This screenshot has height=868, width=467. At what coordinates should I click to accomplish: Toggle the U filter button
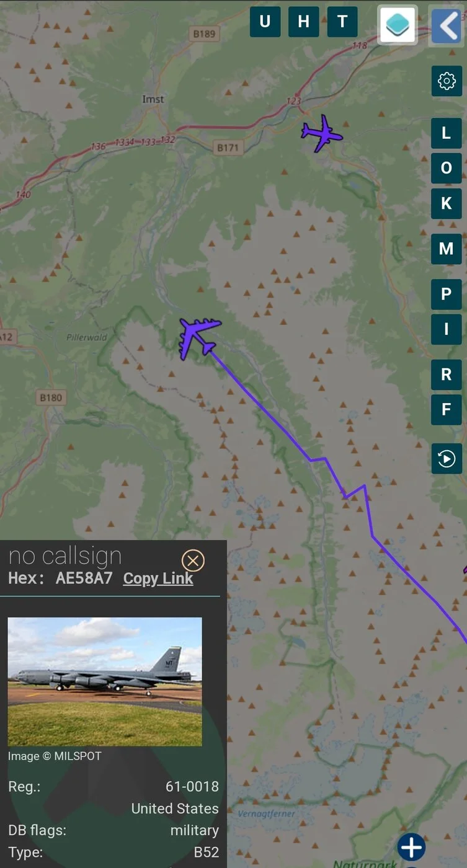coord(265,22)
